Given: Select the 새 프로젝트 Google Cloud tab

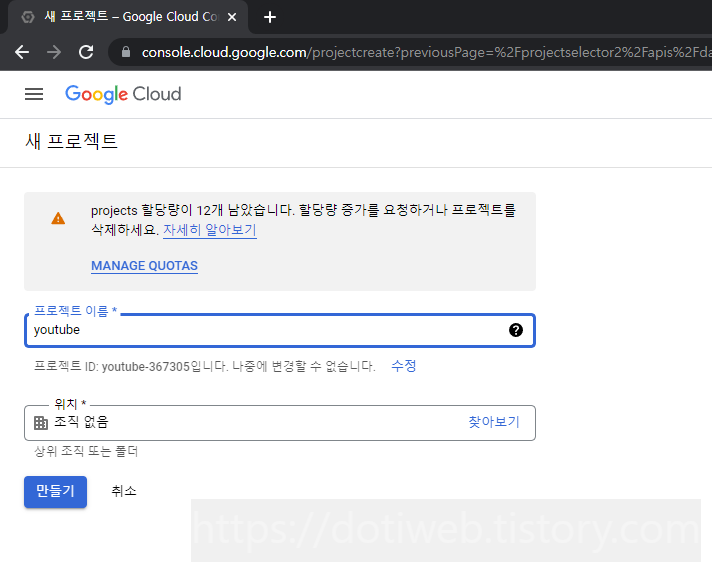Looking at the screenshot, I should click(128, 17).
